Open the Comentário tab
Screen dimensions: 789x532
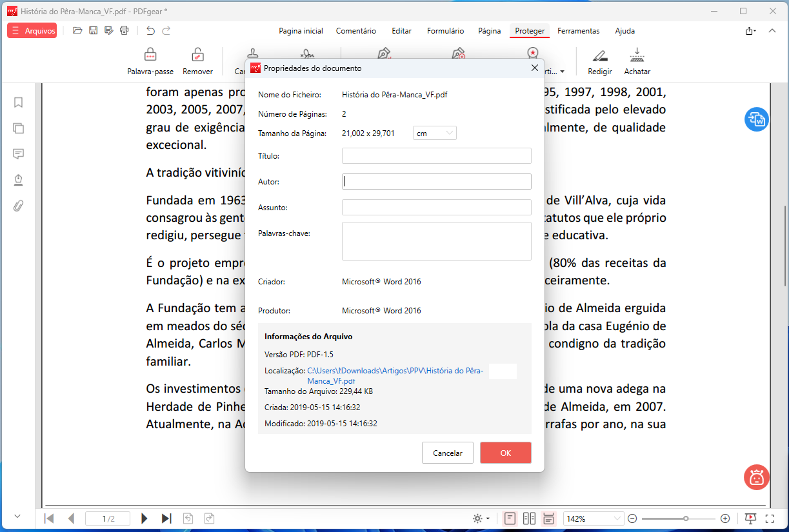tap(355, 31)
